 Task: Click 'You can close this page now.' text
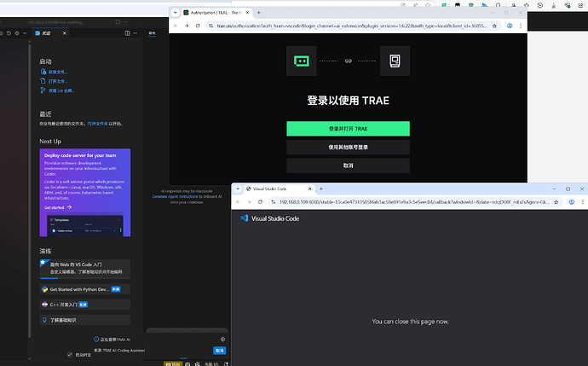coord(410,322)
